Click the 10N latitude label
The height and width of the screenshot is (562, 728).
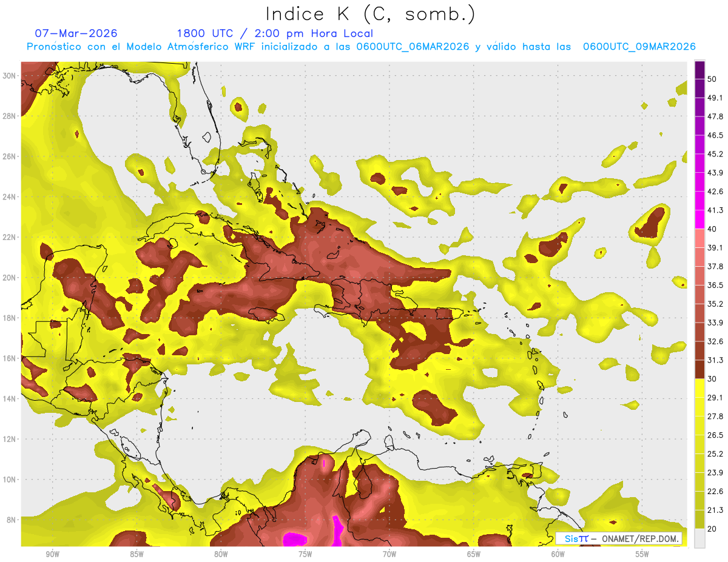pyautogui.click(x=10, y=479)
